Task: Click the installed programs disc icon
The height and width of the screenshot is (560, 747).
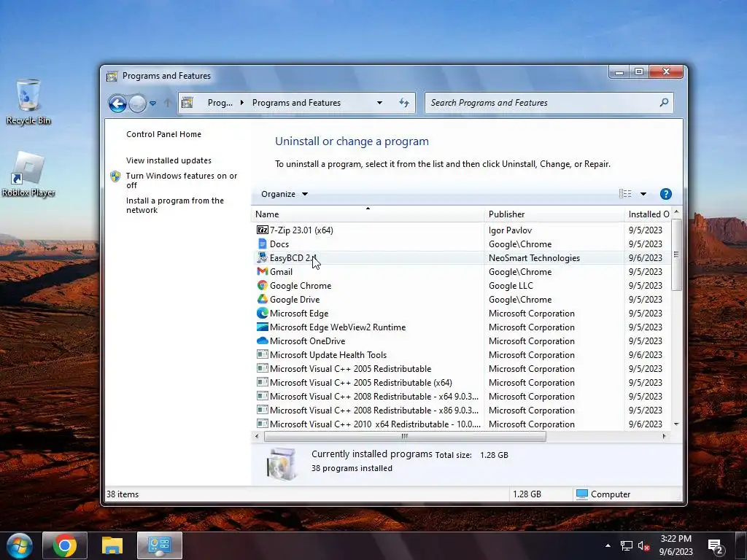Action: (x=282, y=463)
